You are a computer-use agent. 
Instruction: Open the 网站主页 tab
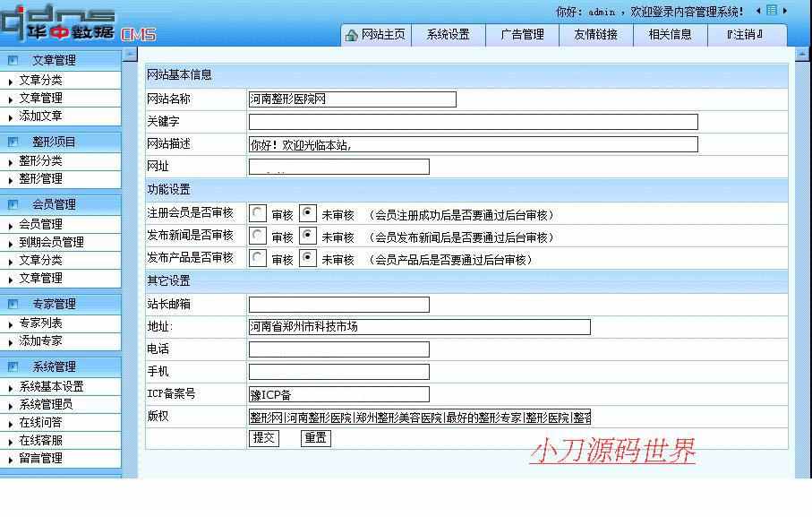pos(377,35)
